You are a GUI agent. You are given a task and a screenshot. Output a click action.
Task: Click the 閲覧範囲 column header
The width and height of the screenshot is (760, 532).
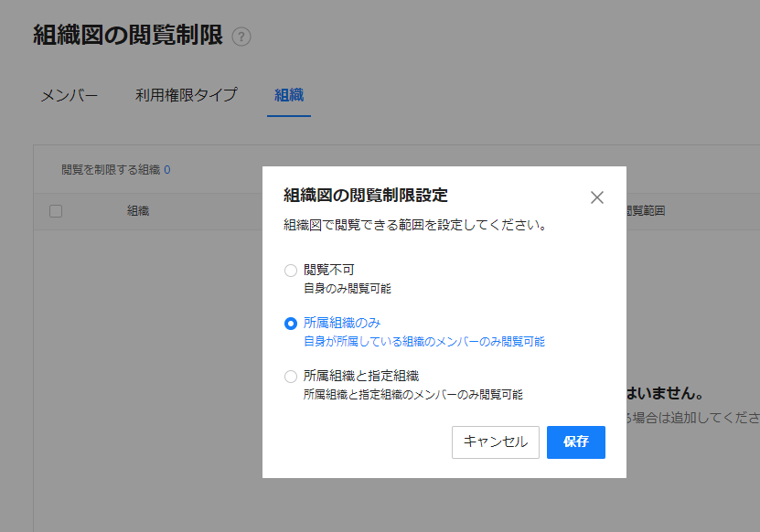[x=645, y=211]
